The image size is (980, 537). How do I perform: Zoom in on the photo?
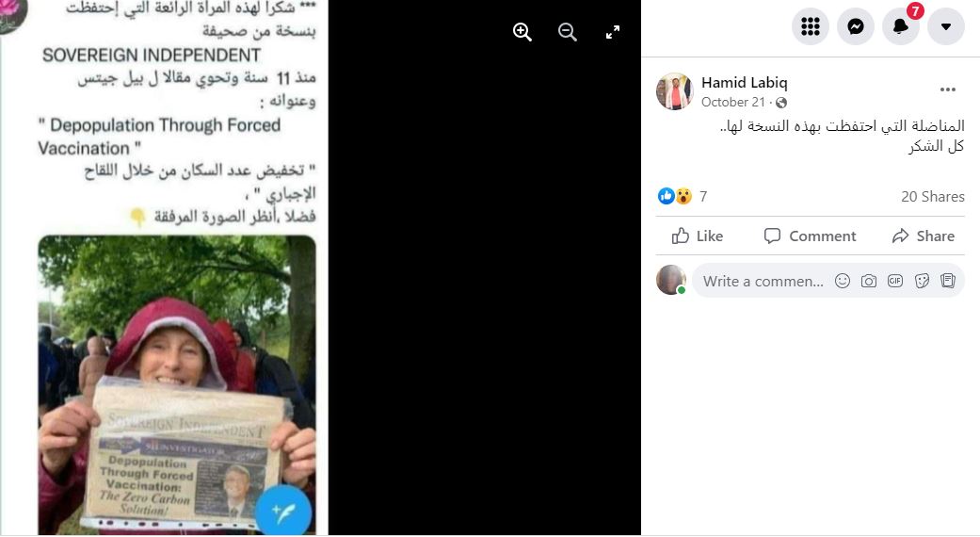[x=522, y=32]
